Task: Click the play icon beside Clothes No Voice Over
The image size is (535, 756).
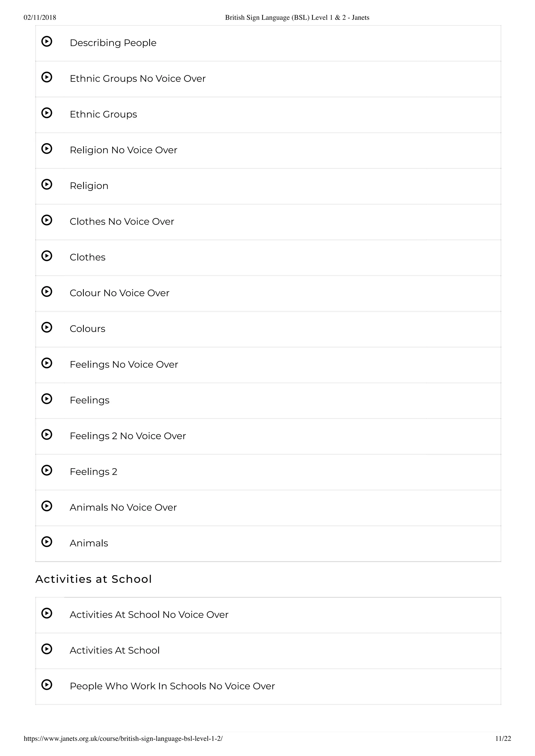Action: [x=47, y=220]
